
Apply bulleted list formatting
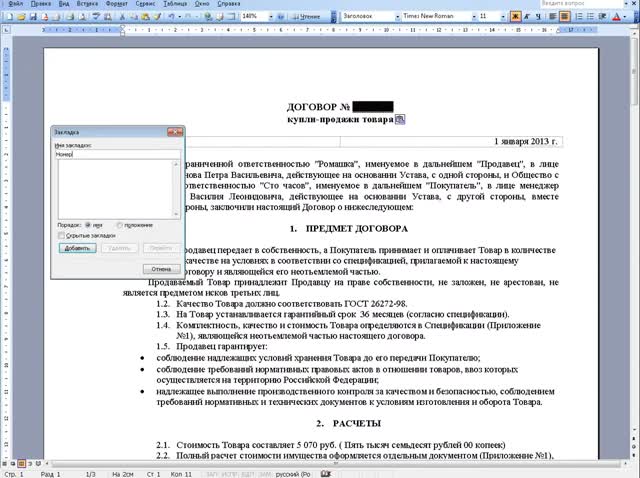point(590,16)
